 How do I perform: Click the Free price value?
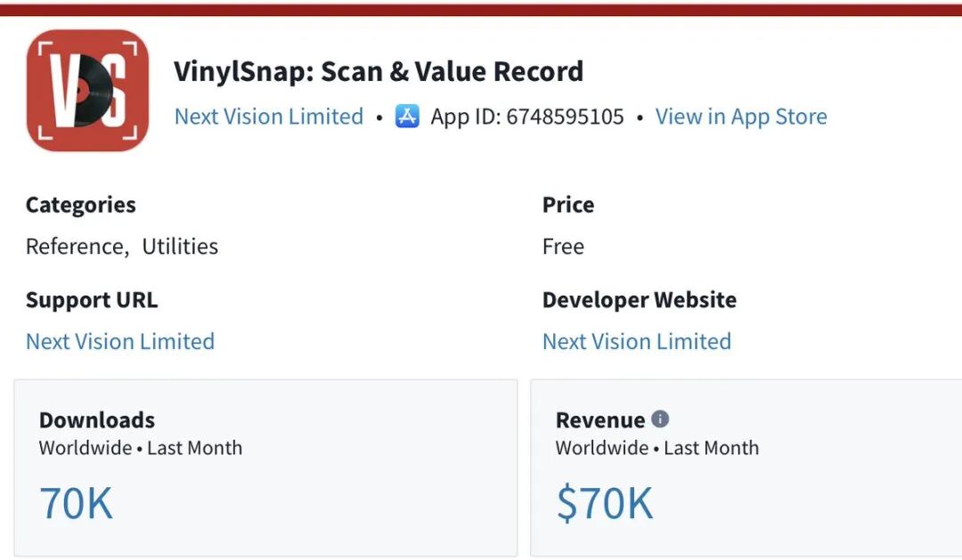pos(563,247)
